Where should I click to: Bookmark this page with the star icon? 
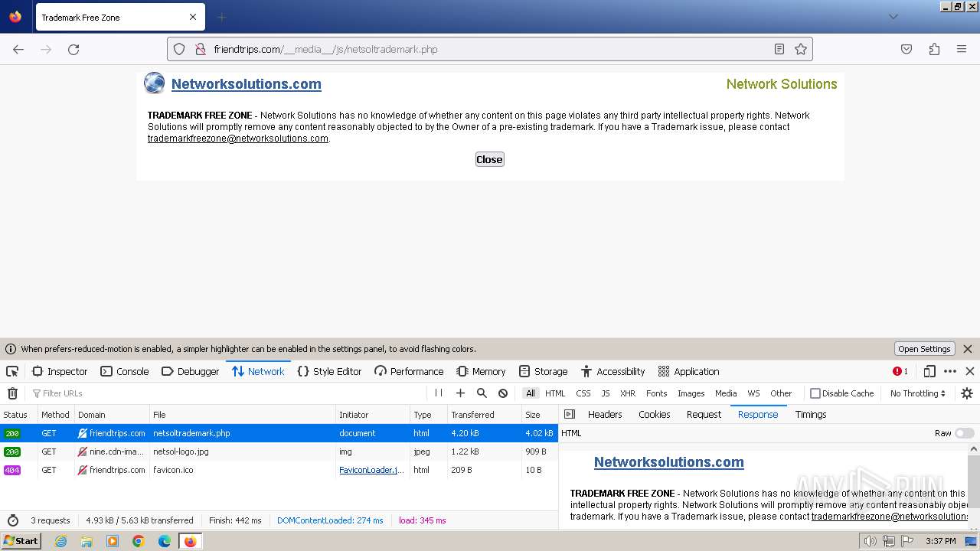[801, 49]
